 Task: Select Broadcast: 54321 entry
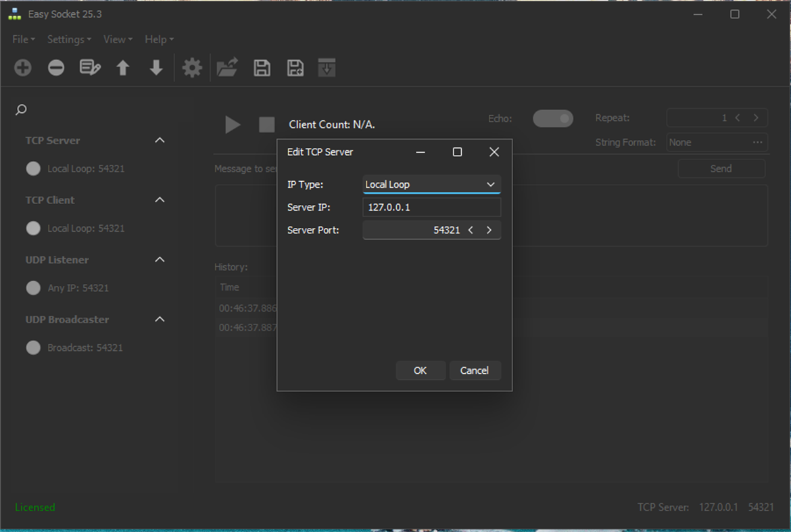85,348
